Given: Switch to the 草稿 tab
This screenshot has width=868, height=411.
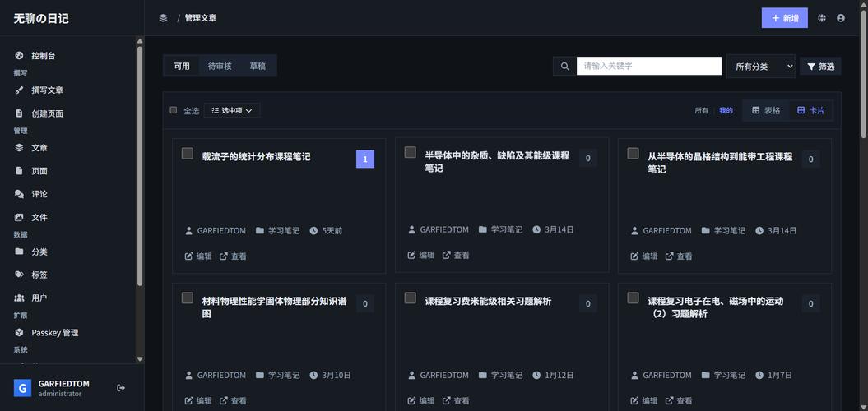Looking at the screenshot, I should pos(258,66).
